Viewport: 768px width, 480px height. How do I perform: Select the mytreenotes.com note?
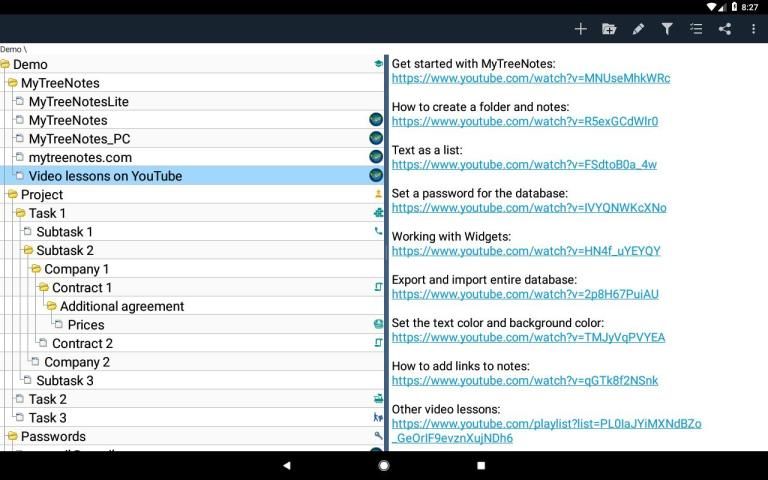pos(80,157)
